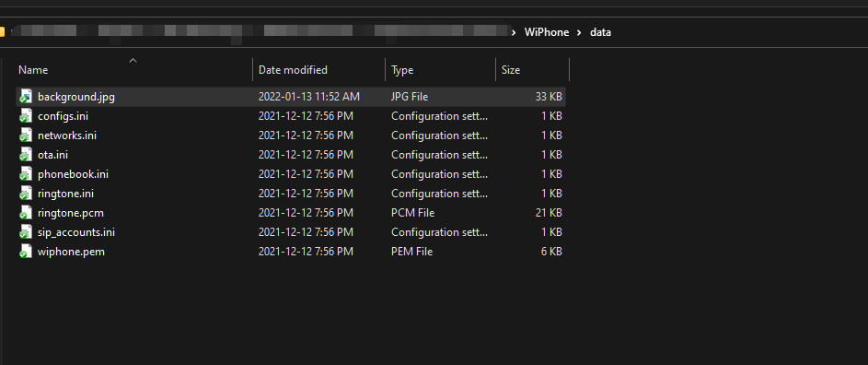This screenshot has width=868, height=365.
Task: Click the 6 KB size cell
Action: (x=551, y=252)
